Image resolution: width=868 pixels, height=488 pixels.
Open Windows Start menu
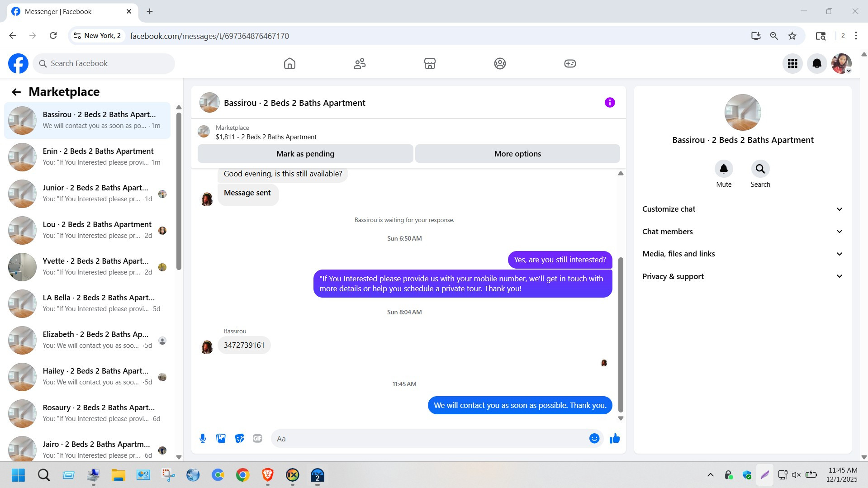pyautogui.click(x=18, y=475)
